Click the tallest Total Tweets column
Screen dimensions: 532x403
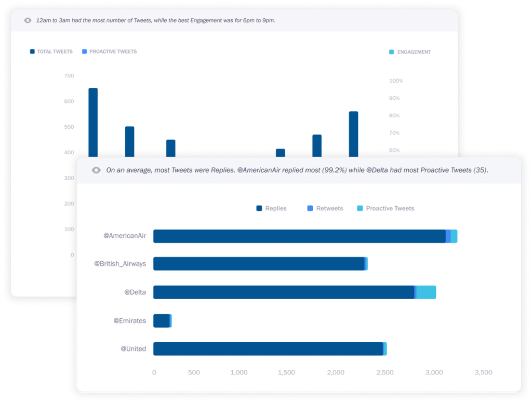tap(93, 122)
